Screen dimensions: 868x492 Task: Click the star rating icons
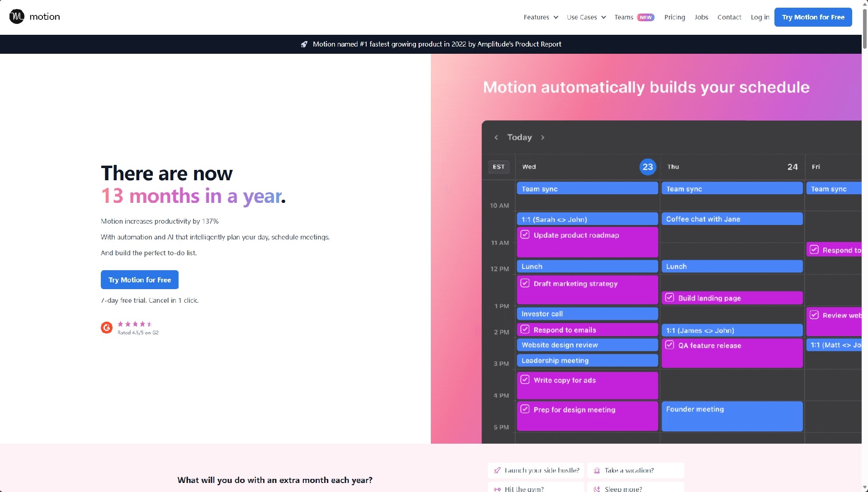(x=135, y=324)
